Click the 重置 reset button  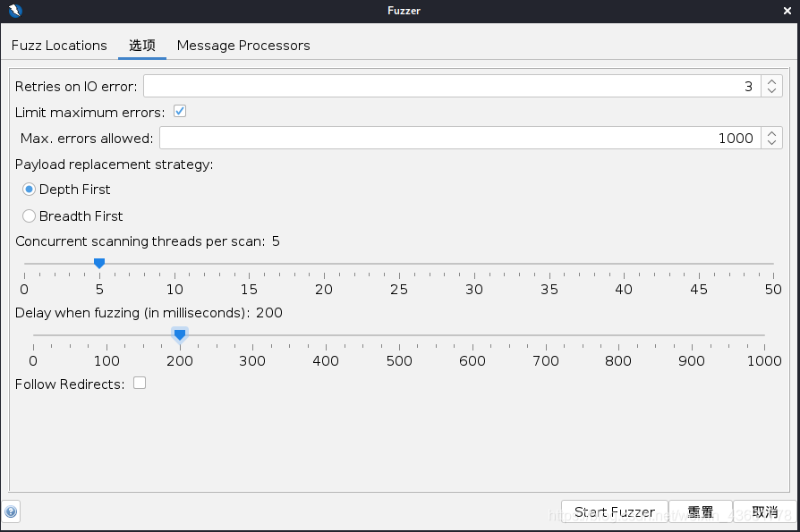(701, 511)
